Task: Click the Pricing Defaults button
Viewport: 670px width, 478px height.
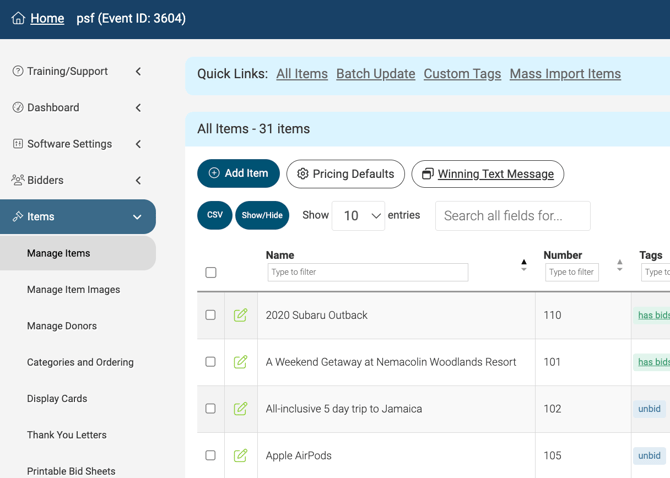Action: (x=345, y=174)
